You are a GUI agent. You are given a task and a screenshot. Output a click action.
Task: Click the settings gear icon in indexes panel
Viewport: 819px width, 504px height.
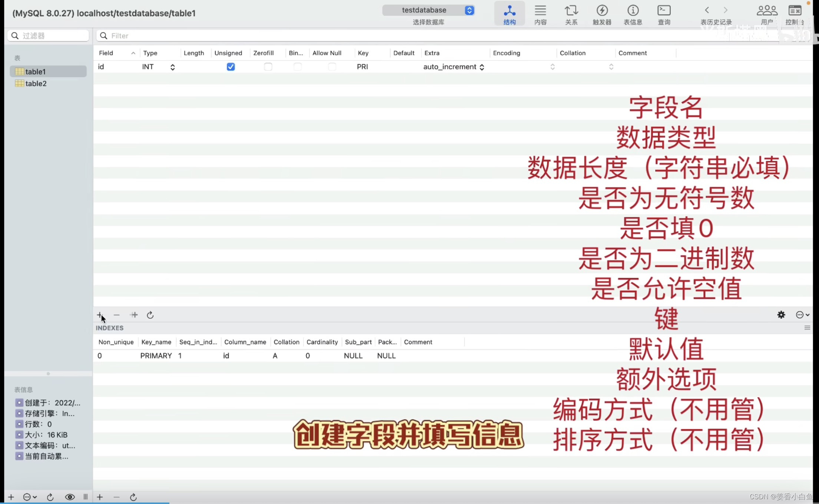tap(782, 315)
